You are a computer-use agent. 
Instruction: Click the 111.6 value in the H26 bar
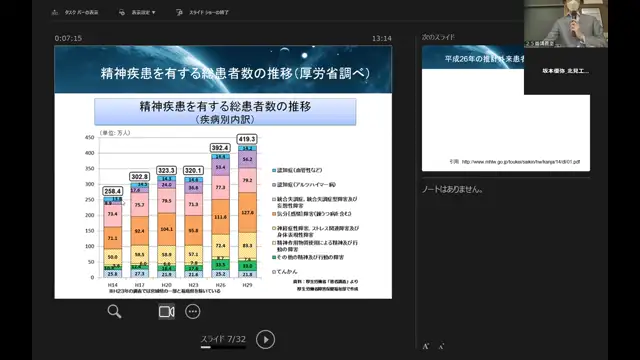220,217
